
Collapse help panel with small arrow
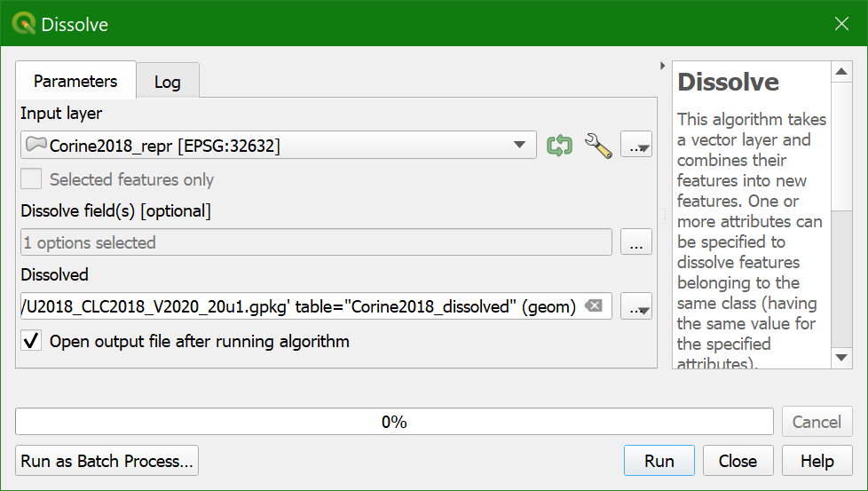663,66
